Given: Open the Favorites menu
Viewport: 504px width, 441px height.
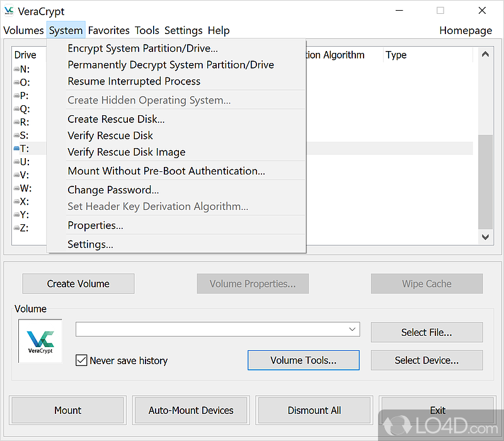Looking at the screenshot, I should 108,30.
